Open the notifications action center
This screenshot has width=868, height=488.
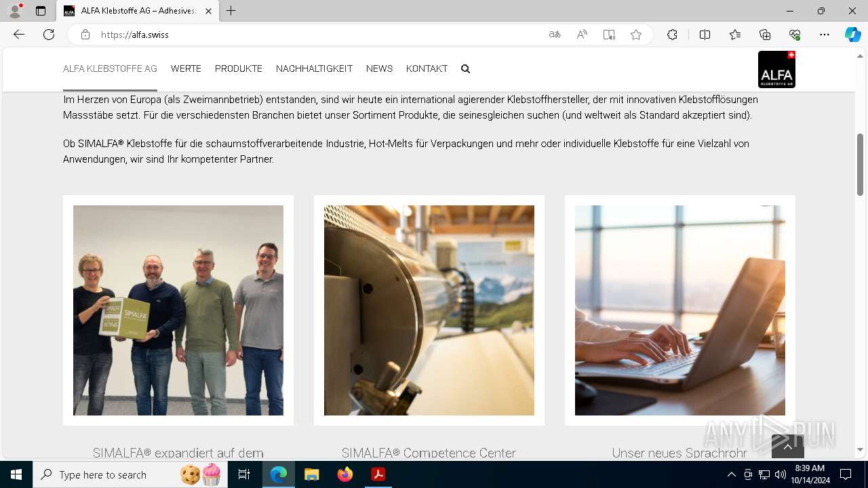pos(846,474)
